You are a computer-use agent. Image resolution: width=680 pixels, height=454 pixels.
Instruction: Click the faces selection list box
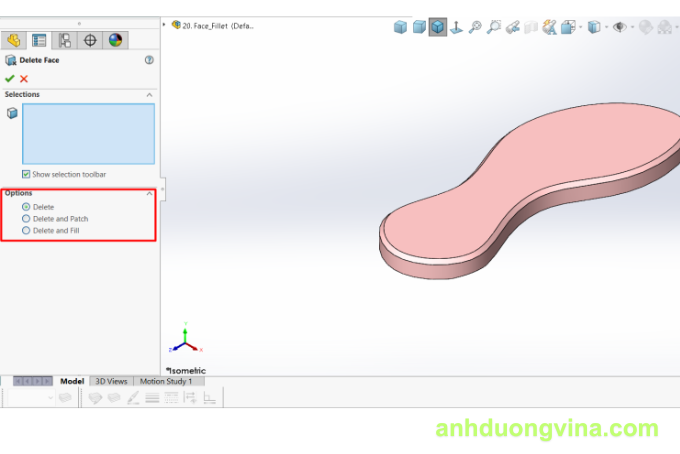tap(88, 133)
